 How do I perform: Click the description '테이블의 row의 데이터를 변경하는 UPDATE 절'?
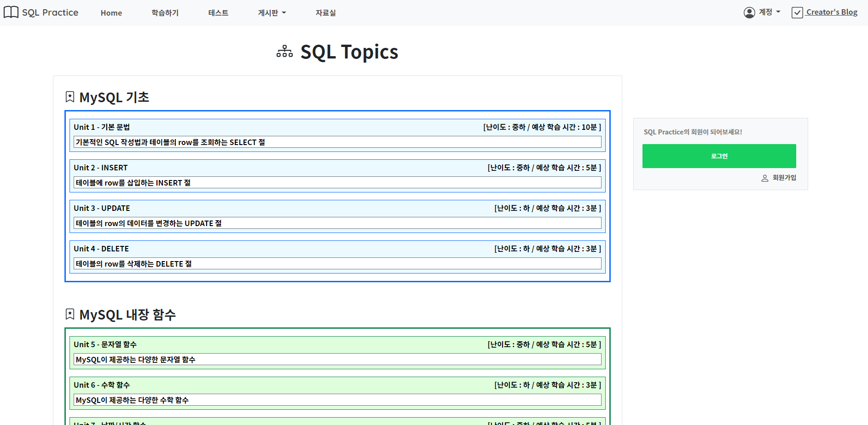(337, 223)
